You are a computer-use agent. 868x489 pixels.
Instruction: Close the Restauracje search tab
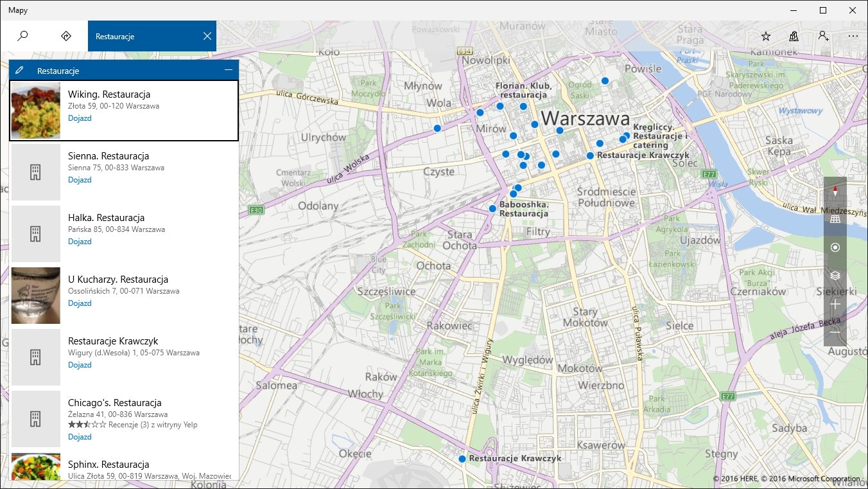pyautogui.click(x=207, y=36)
